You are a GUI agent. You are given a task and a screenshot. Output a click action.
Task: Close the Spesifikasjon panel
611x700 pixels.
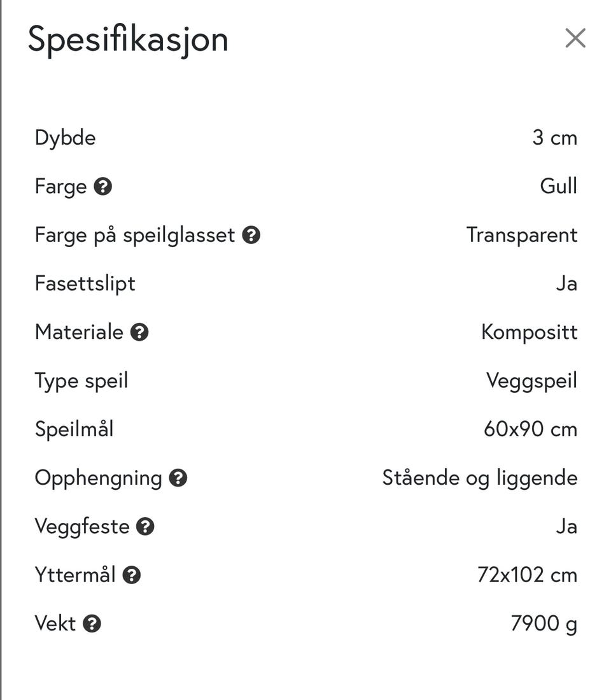(575, 39)
